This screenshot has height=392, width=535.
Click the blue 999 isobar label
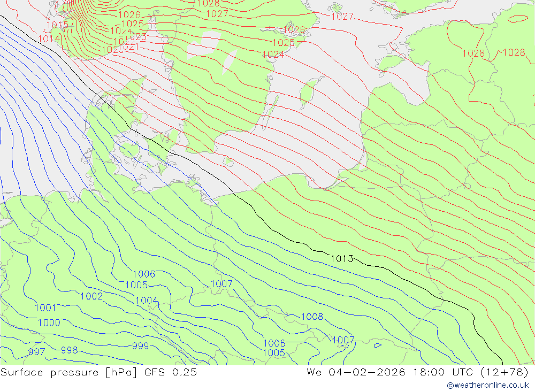140,346
